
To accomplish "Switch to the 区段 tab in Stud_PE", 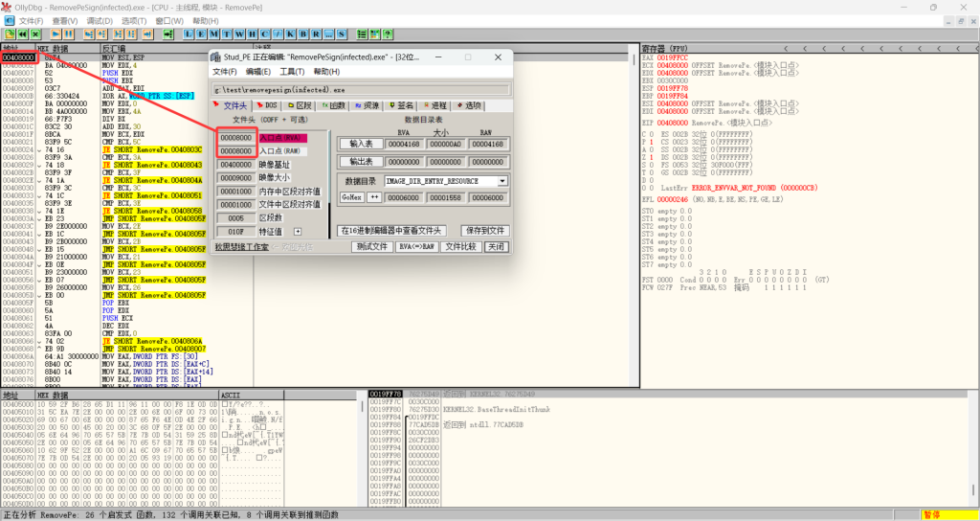I will click(299, 105).
